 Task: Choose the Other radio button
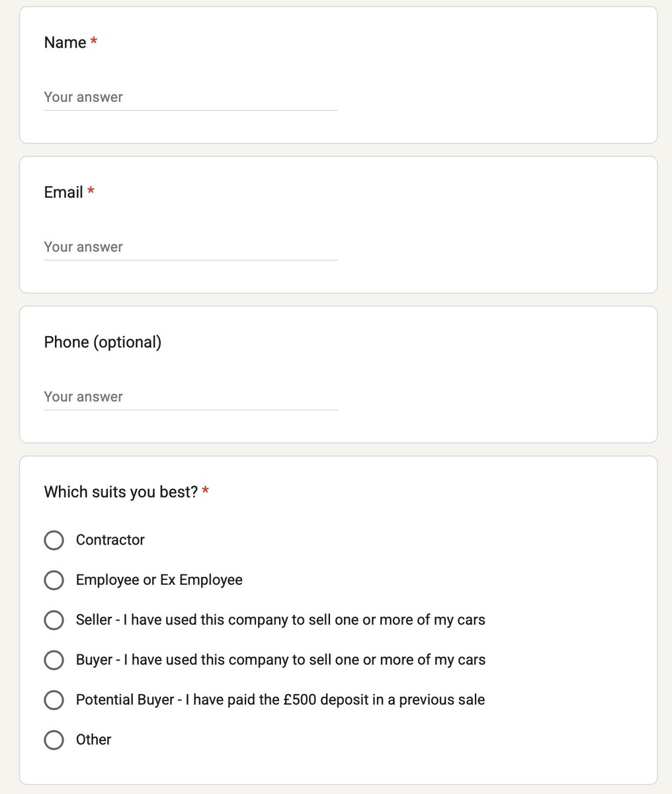click(54, 740)
